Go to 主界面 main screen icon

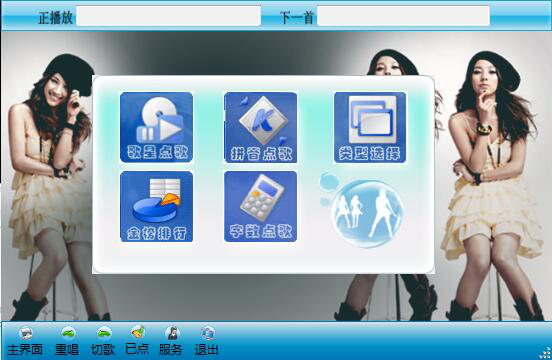[x=26, y=332]
